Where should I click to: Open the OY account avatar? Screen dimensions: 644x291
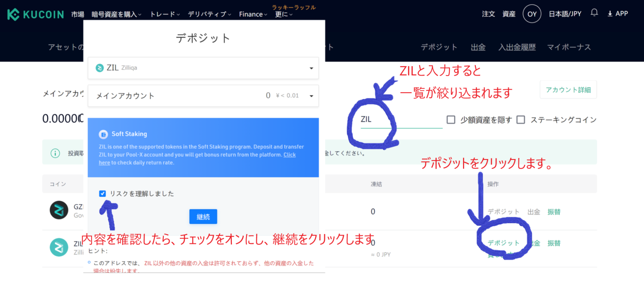[x=532, y=14]
